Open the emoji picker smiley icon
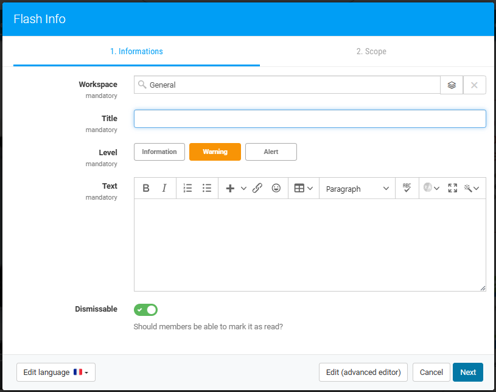Image resolution: width=496 pixels, height=392 pixels. [276, 188]
